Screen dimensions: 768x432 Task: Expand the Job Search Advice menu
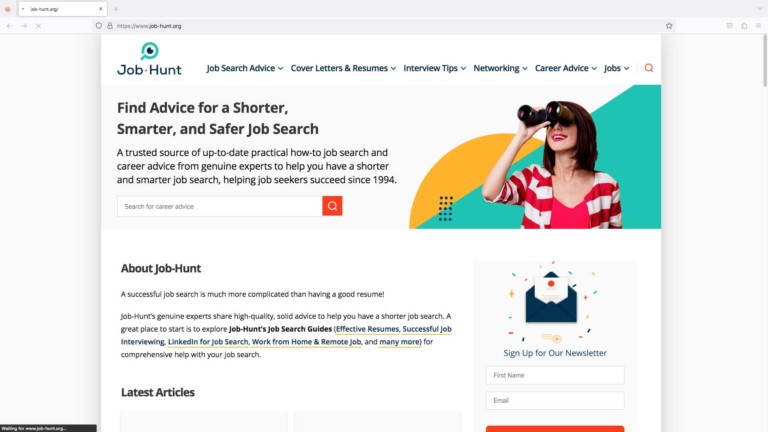(244, 68)
